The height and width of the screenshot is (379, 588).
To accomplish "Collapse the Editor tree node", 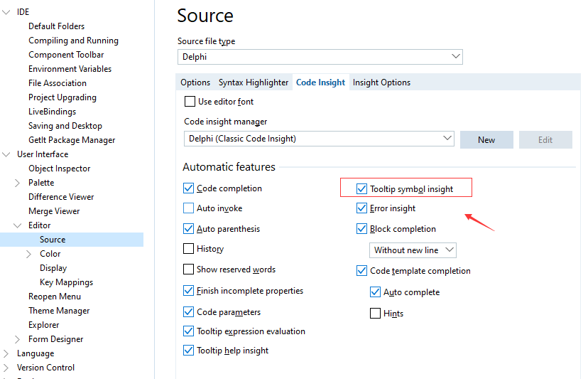I will [18, 225].
